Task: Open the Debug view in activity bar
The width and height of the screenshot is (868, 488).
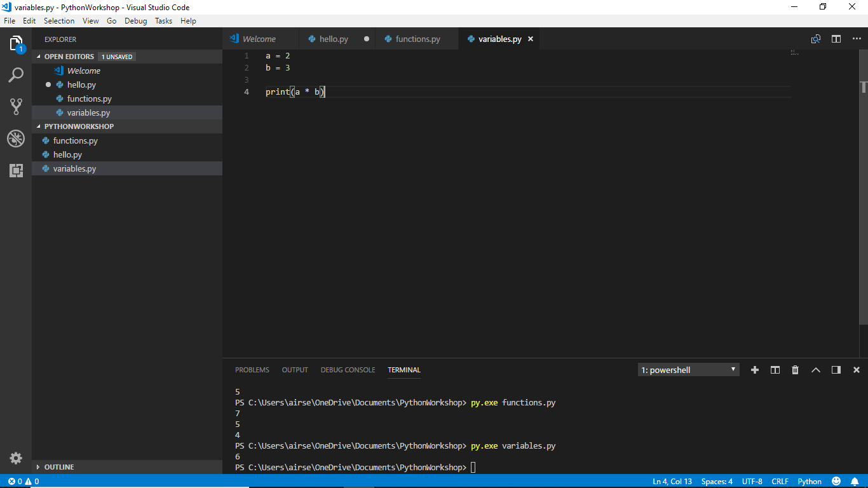Action: (16, 139)
